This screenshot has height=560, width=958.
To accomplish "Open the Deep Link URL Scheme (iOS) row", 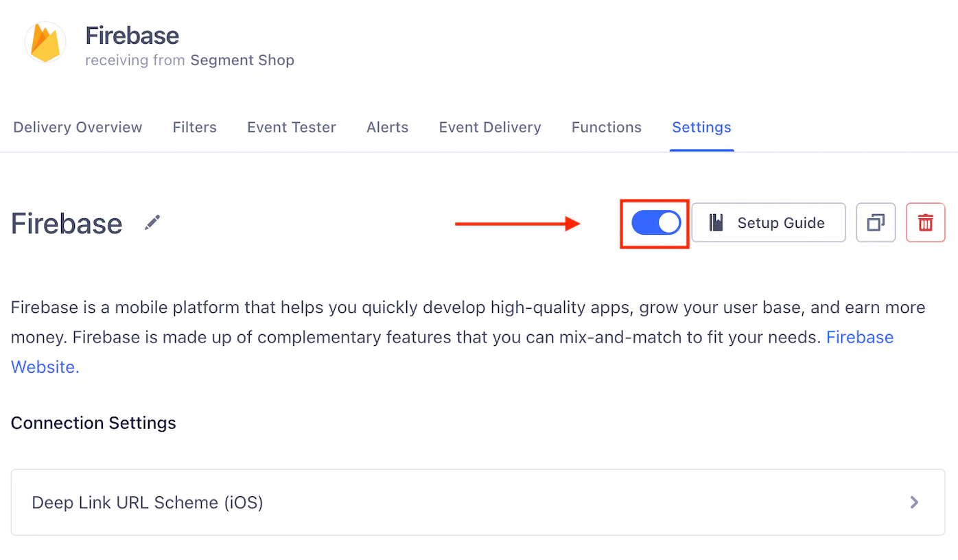I will 478,502.
